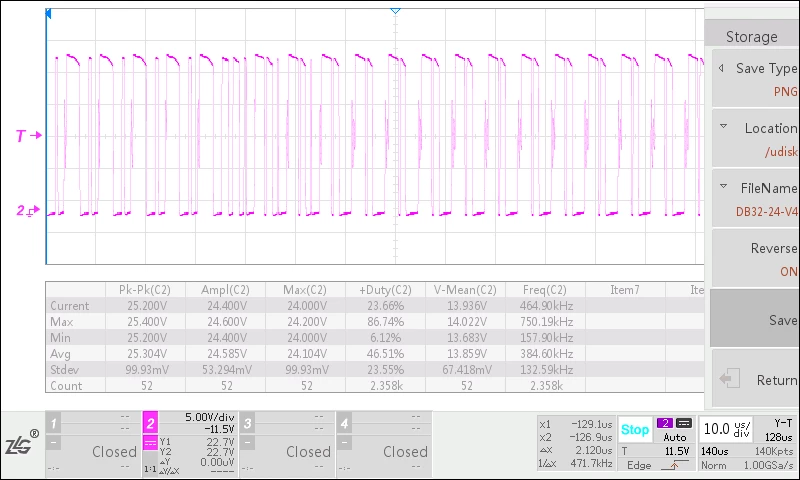Click the Save button
This screenshot has height=480, width=800.
point(755,319)
